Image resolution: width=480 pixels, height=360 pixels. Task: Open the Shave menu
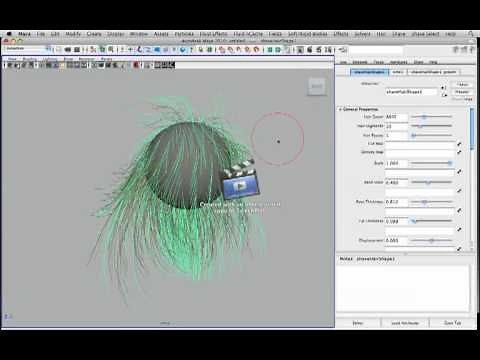[x=398, y=34]
